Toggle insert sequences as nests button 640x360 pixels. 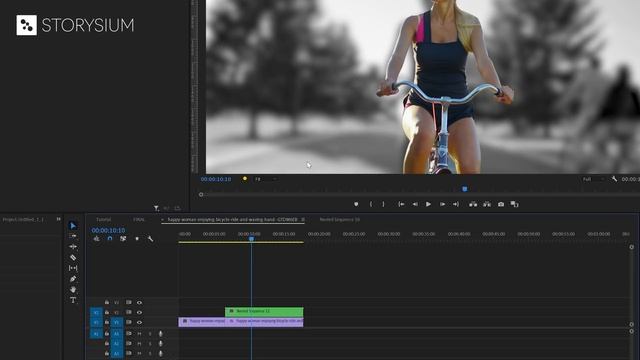[96, 239]
